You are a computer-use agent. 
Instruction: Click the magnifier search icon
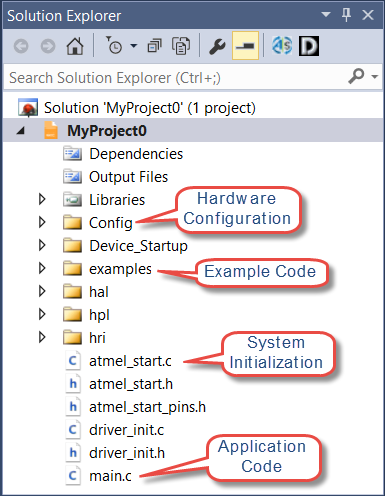(356, 76)
